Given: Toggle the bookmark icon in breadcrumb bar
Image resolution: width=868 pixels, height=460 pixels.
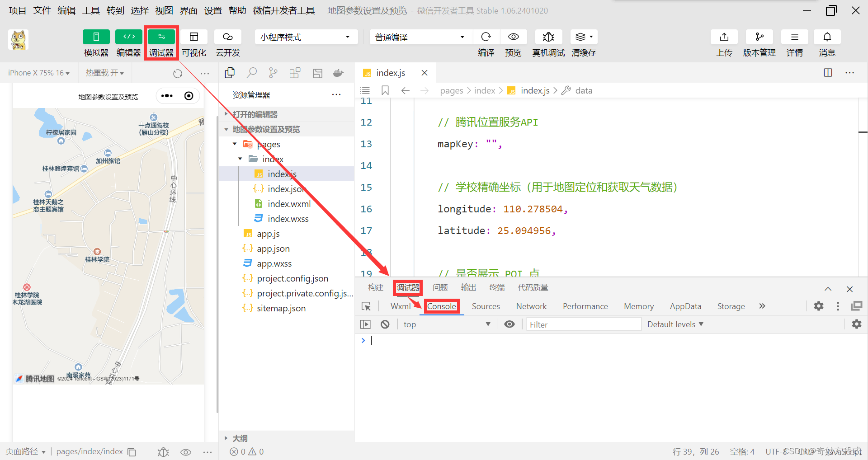Looking at the screenshot, I should [x=385, y=90].
